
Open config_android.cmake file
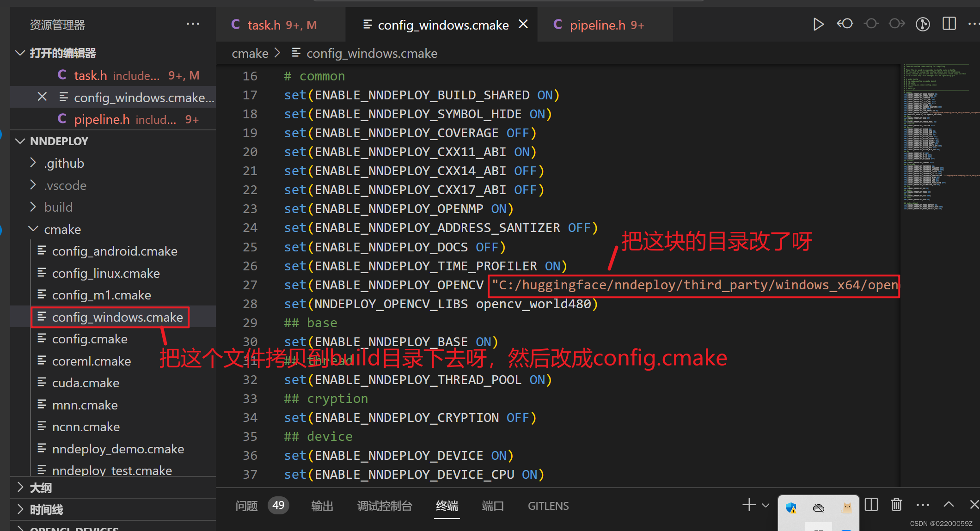115,251
